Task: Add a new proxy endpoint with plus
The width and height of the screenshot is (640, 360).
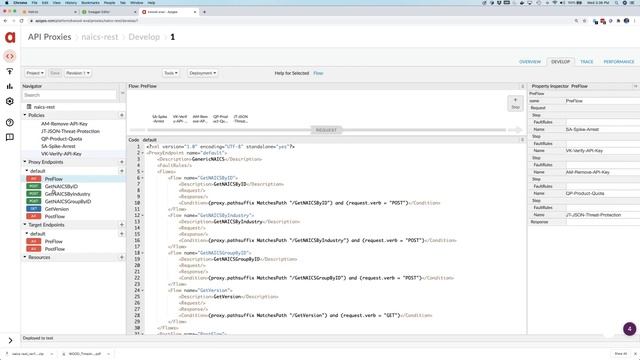Action: pos(122,162)
